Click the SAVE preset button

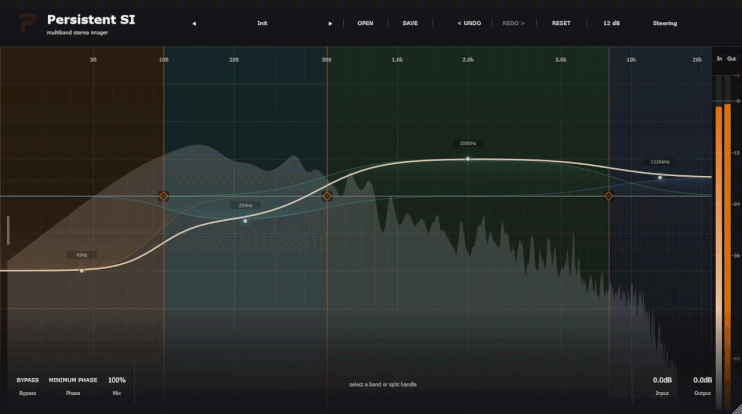tap(410, 23)
